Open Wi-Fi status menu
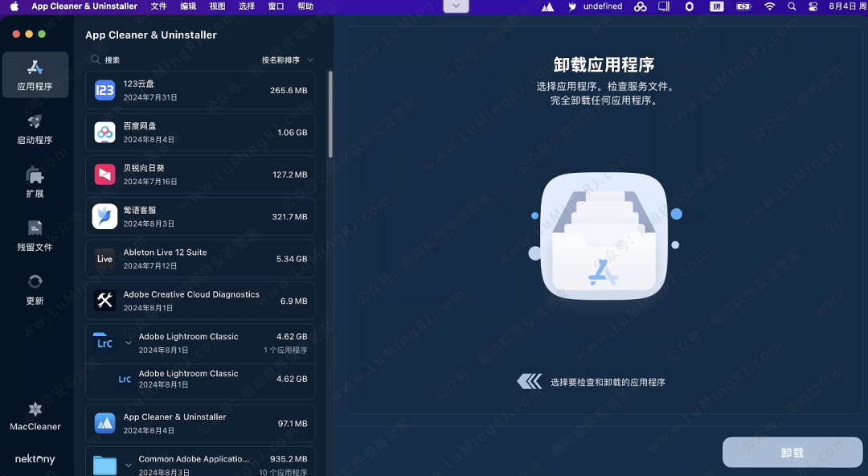Screen dimensions: 868x476 coord(769,6)
